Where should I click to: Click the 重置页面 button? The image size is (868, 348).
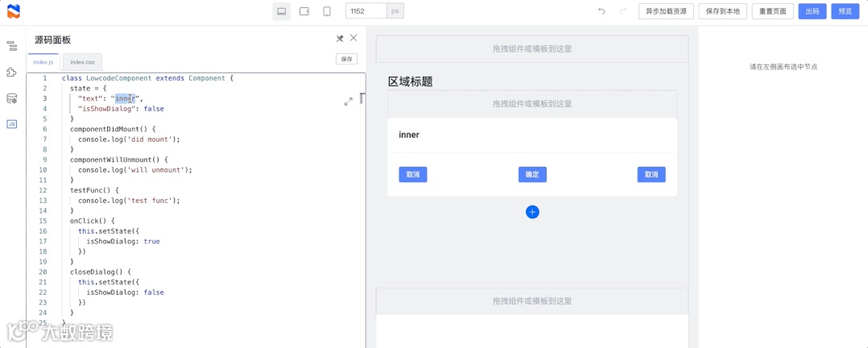click(x=773, y=11)
